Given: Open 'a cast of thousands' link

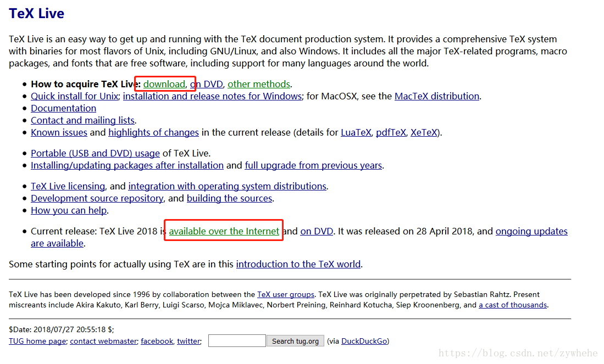Looking at the screenshot, I should click(x=513, y=305).
